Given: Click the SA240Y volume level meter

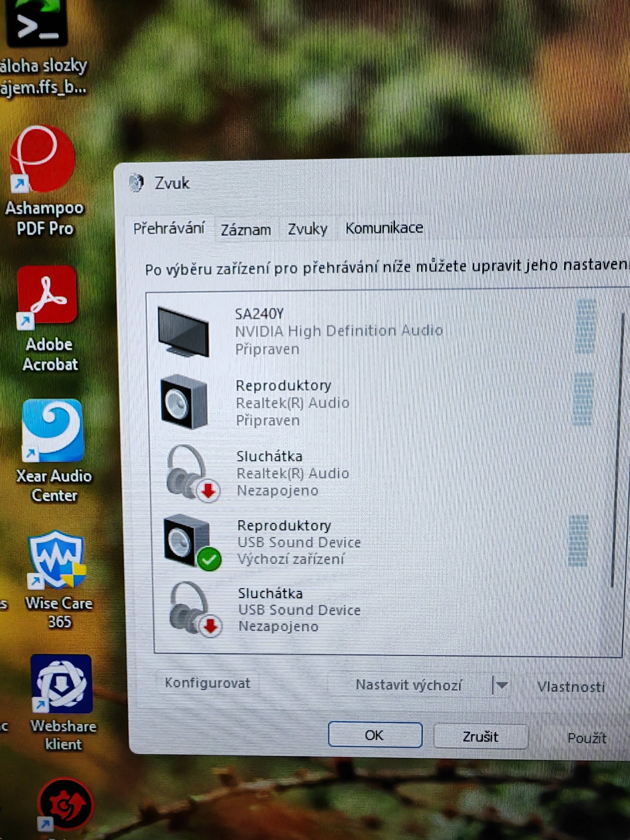Looking at the screenshot, I should click(x=584, y=327).
